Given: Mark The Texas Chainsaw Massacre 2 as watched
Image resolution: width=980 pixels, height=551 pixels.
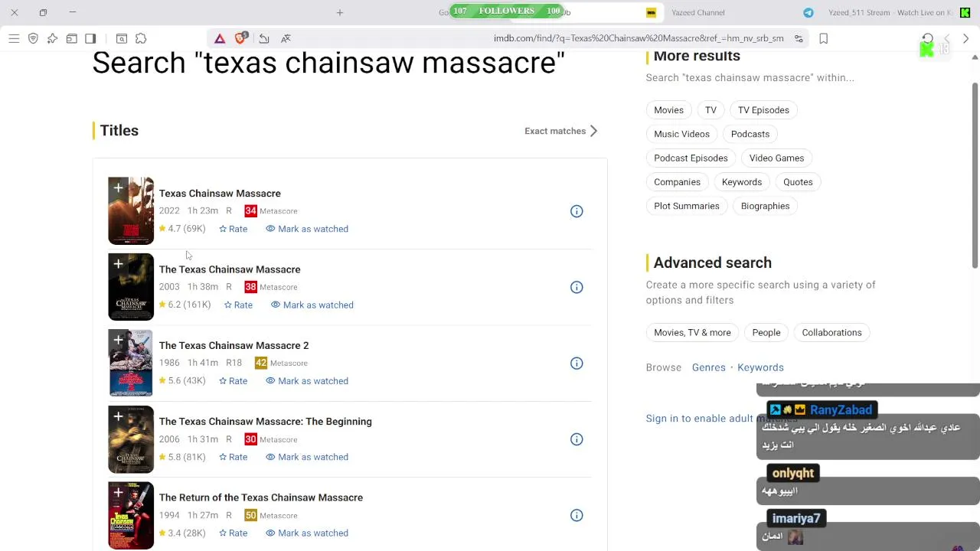Looking at the screenshot, I should coord(307,381).
